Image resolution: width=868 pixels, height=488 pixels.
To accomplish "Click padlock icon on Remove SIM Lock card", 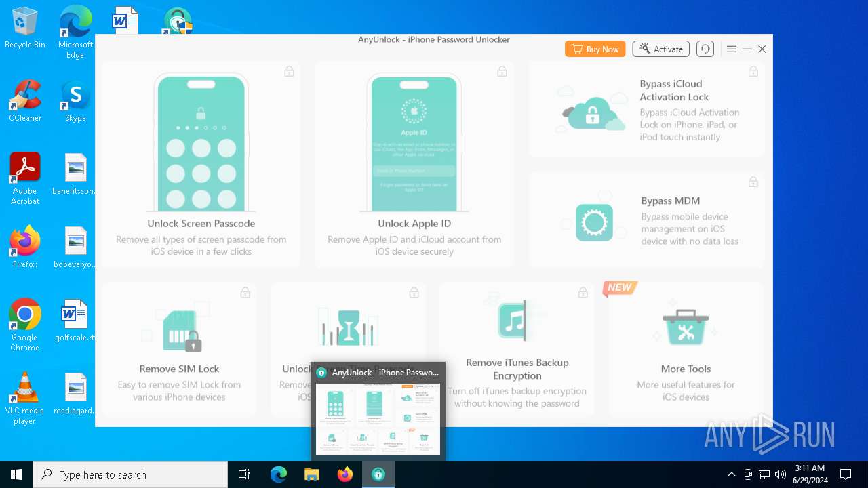I will pyautogui.click(x=245, y=292).
